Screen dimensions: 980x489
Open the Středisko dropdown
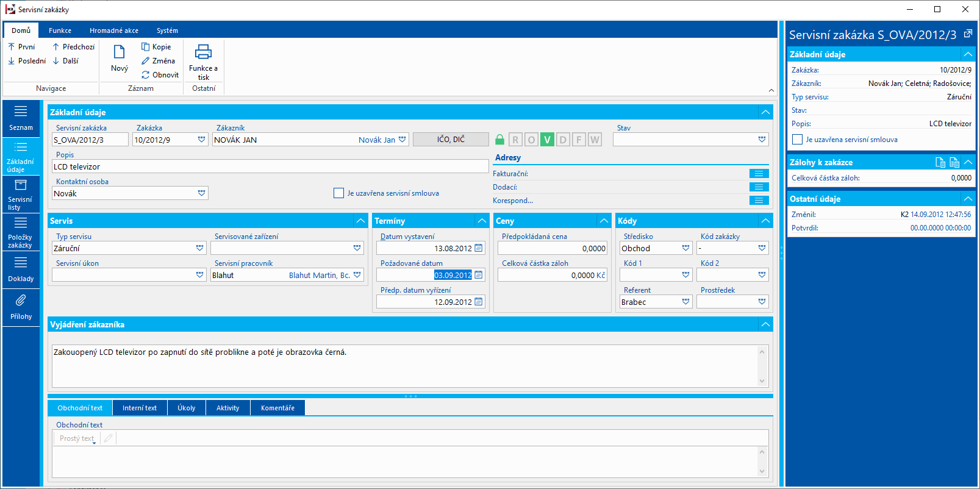click(x=685, y=248)
